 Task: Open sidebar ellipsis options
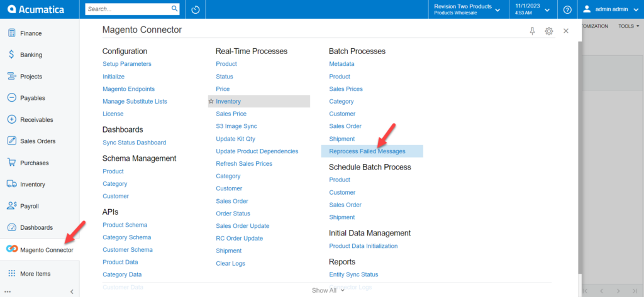[8, 292]
